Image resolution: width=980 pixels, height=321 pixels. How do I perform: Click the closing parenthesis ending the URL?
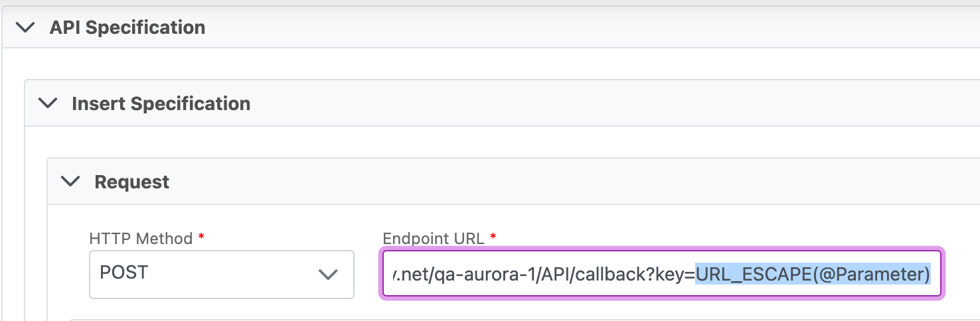point(927,273)
